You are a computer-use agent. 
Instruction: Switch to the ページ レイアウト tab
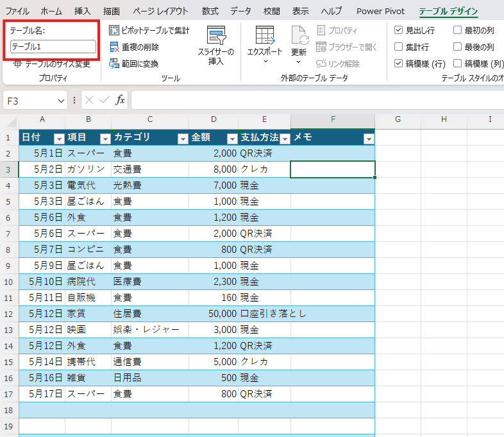[x=161, y=12]
